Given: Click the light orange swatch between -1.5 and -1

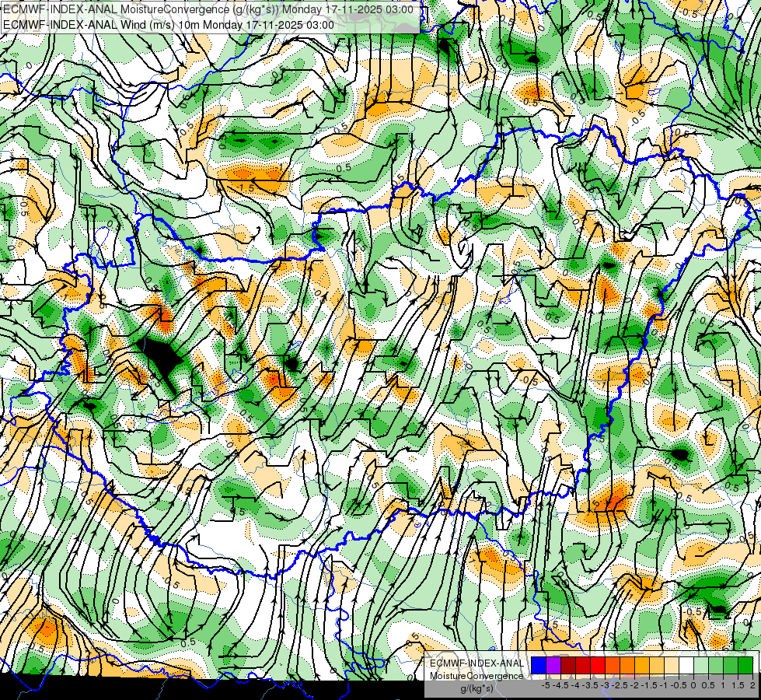Looking at the screenshot, I should pos(657,665).
